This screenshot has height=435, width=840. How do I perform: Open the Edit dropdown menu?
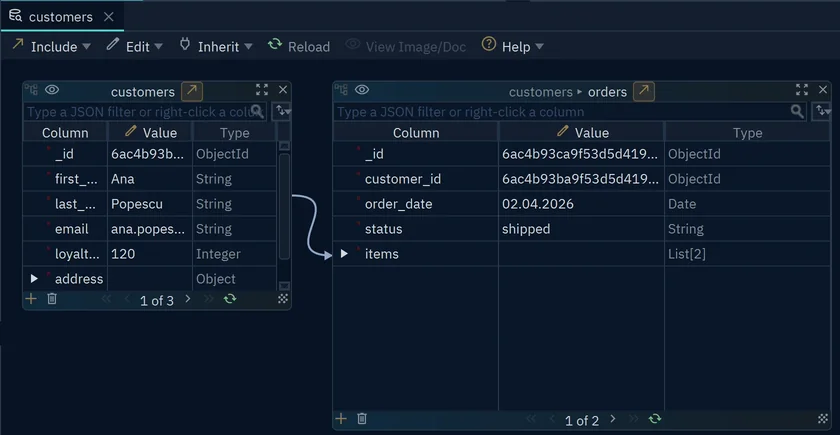134,47
